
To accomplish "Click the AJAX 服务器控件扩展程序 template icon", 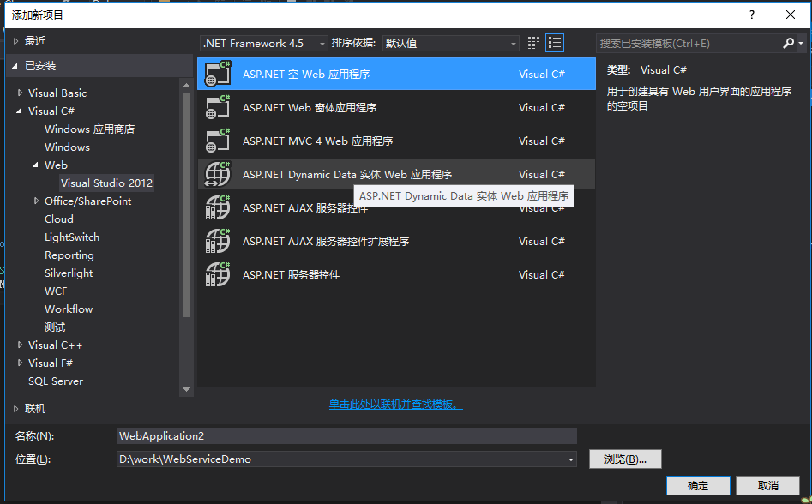I will coord(218,241).
